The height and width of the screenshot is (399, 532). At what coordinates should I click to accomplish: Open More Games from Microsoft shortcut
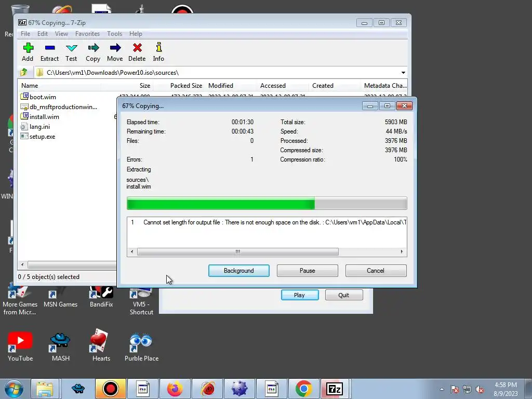pyautogui.click(x=20, y=300)
